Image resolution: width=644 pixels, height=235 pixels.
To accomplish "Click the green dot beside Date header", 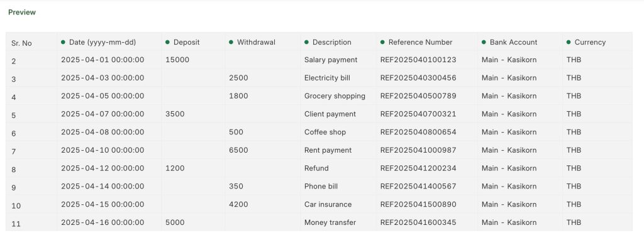I will [63, 42].
